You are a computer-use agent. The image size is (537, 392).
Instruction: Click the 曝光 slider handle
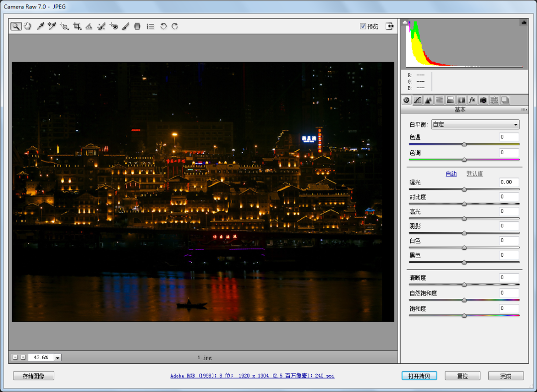(x=464, y=189)
